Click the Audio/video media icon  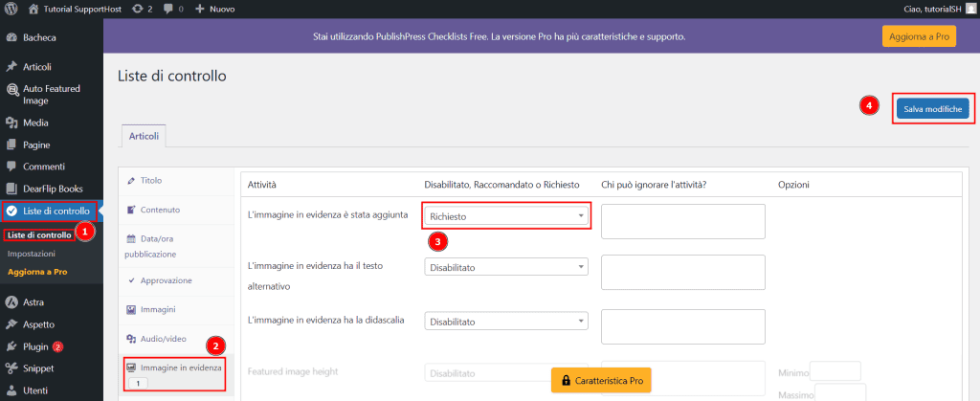tap(131, 339)
